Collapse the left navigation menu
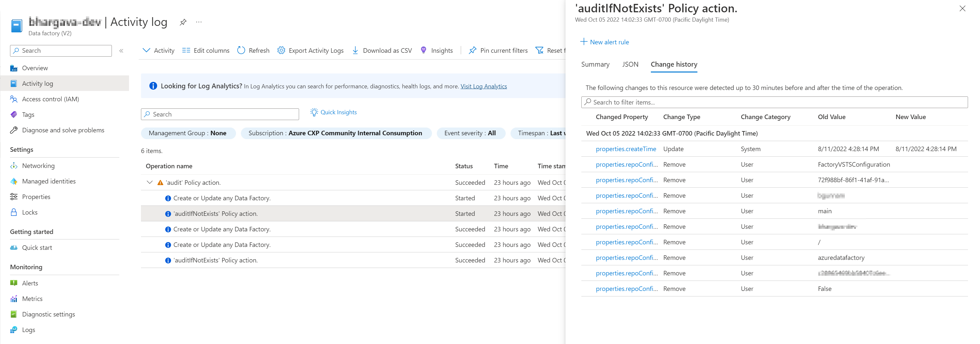 pos(121,51)
